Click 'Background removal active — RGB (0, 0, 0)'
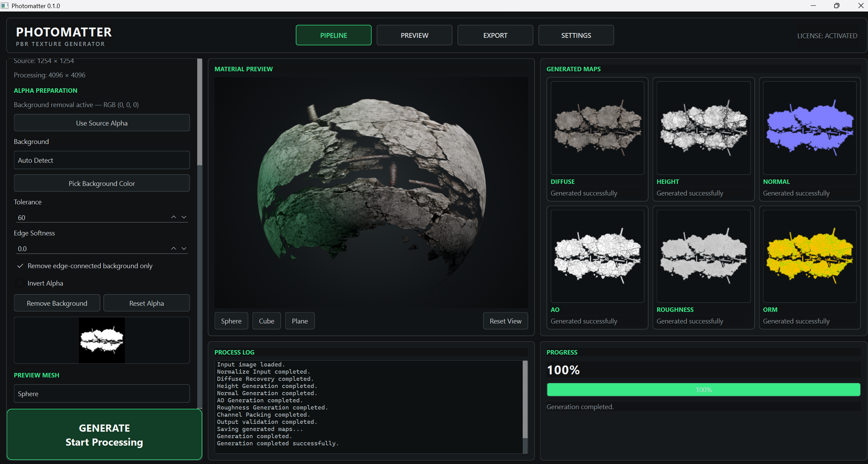 coord(76,105)
